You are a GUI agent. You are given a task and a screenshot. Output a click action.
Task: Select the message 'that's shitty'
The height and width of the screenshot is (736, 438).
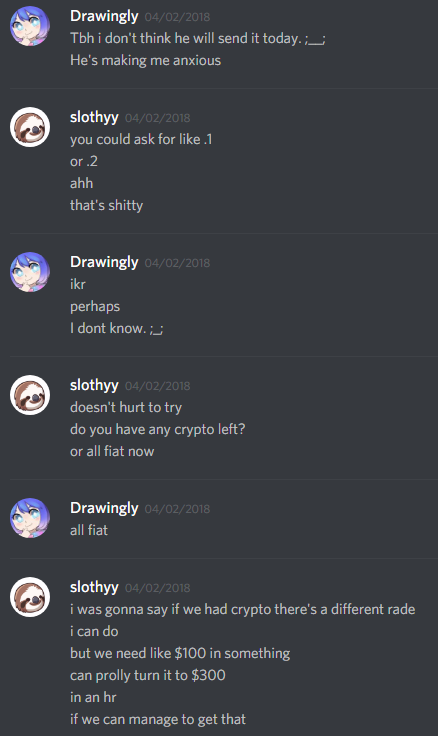click(107, 206)
